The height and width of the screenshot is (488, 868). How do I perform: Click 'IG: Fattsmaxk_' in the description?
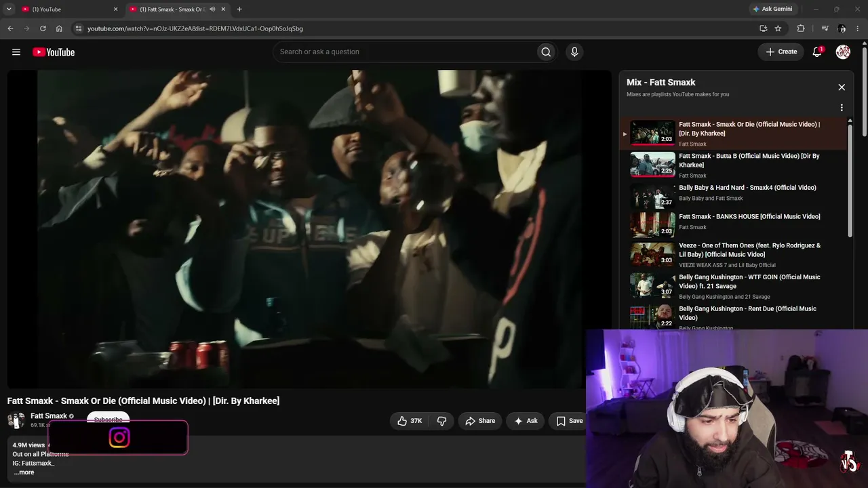click(x=33, y=464)
